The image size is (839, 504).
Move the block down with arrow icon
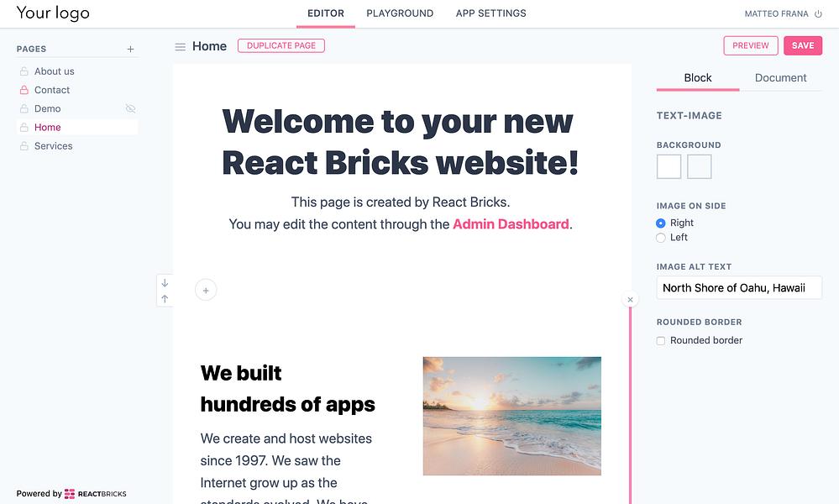(x=165, y=282)
